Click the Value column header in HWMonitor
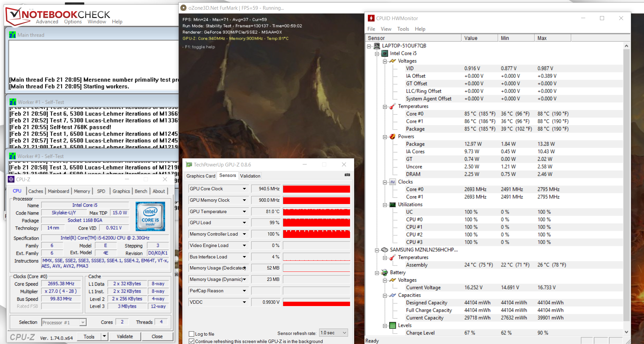The image size is (644, 344). (x=479, y=38)
